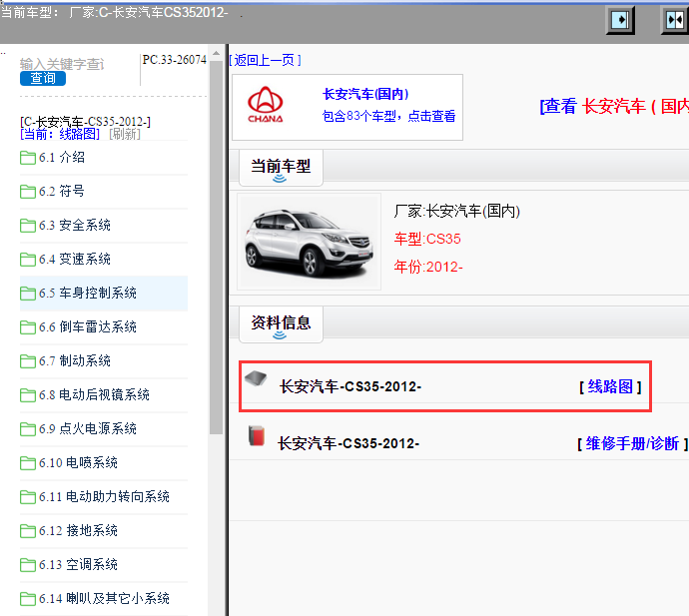Select 6.4 变速系统 in the tree
This screenshot has height=616, width=689.
pyautogui.click(x=75, y=260)
